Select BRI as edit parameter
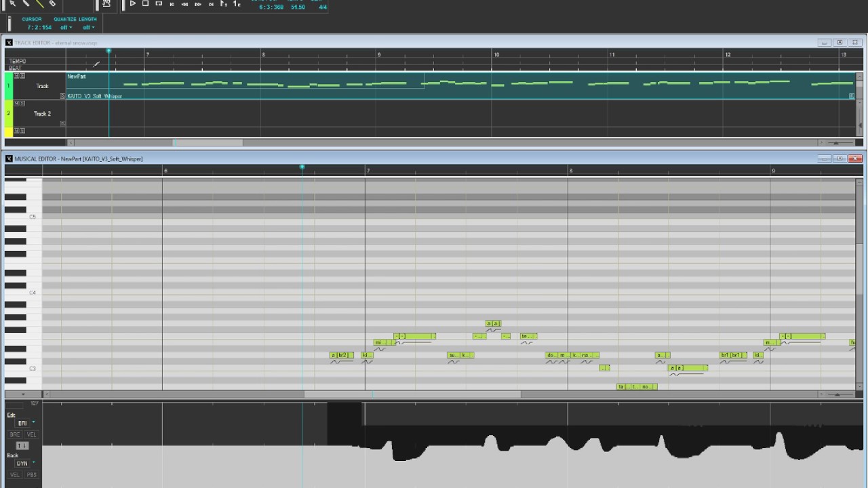The image size is (868, 488). pyautogui.click(x=22, y=423)
